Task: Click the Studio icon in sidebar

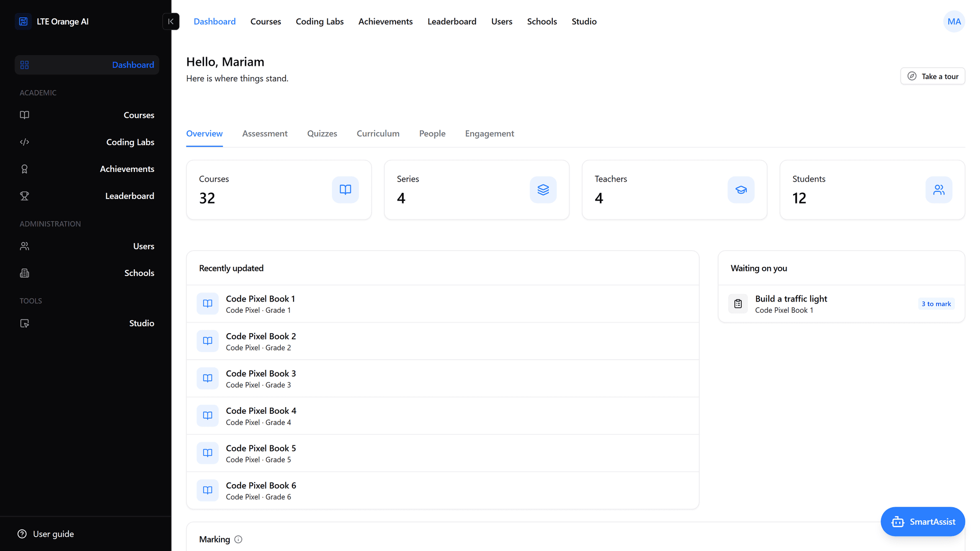Action: point(24,323)
